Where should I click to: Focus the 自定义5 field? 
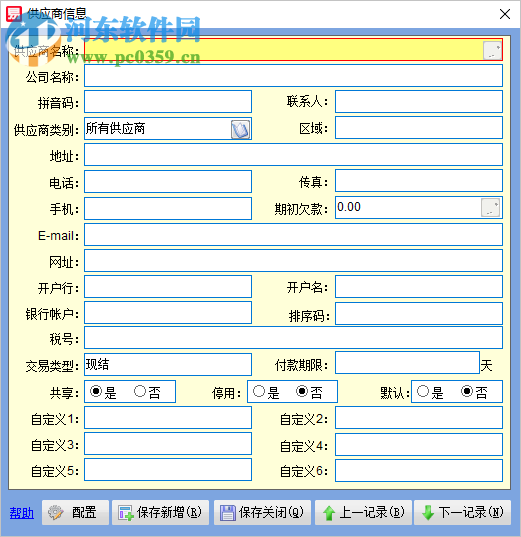(x=168, y=470)
